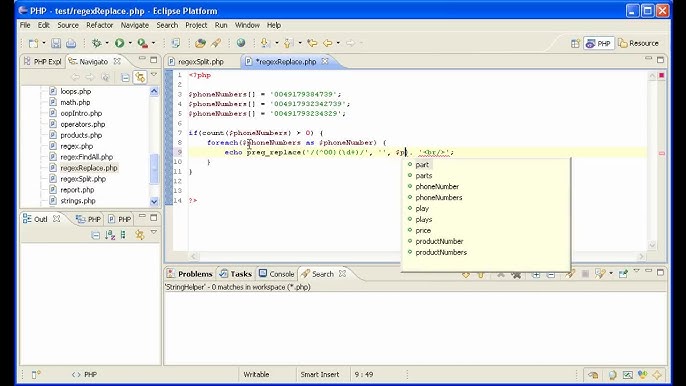Click Collapse All icon in Navigator panel
686x386 pixels.
pos(125,77)
